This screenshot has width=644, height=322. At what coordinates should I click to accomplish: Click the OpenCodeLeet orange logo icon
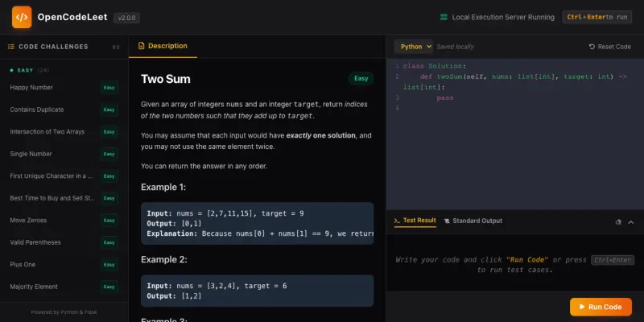(22, 17)
